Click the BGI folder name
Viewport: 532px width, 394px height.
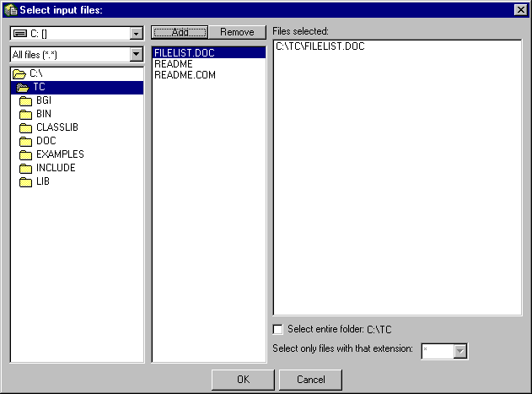pos(44,100)
